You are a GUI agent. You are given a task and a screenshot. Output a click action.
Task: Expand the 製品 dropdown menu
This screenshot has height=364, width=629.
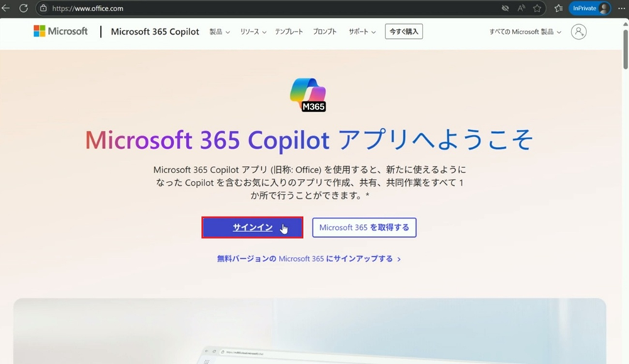click(219, 32)
